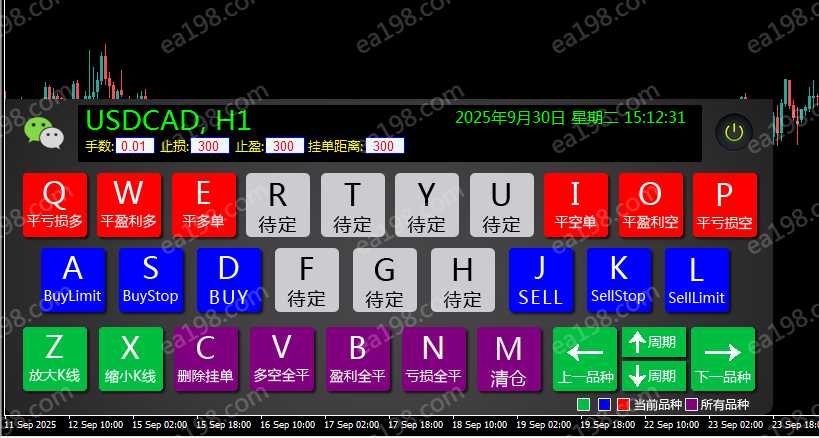Go to previous symbol with left arrow
The image size is (819, 438).
[585, 358]
